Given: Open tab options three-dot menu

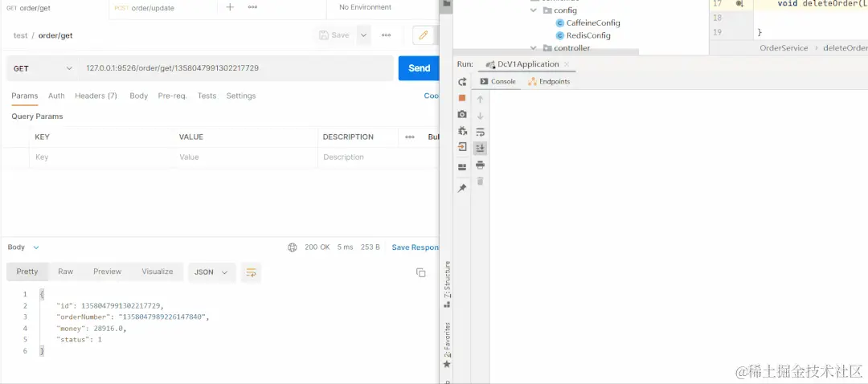Looking at the screenshot, I should pyautogui.click(x=252, y=7).
